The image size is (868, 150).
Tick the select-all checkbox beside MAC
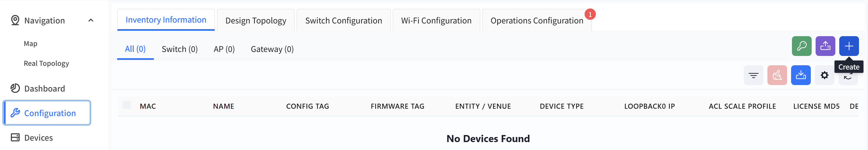coord(127,105)
